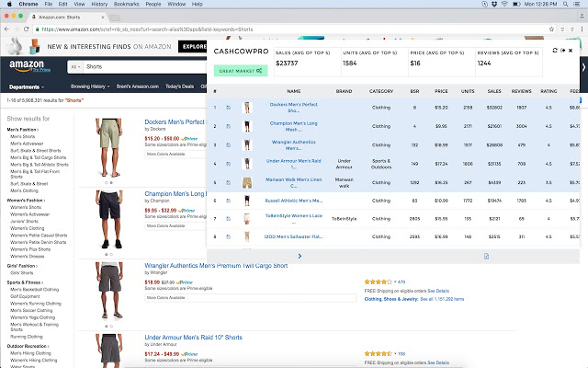This screenshot has width=588, height=368.
Task: Click the Amazon logo
Action: (28, 66)
